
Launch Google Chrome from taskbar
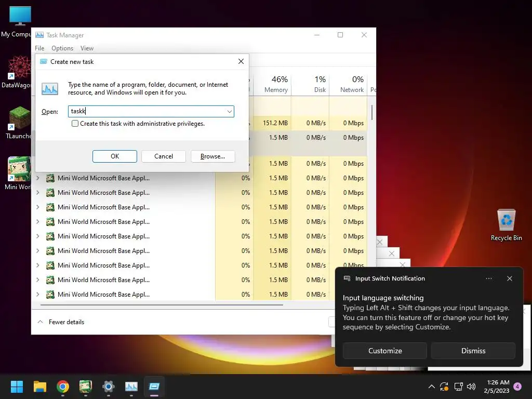[x=63, y=387]
